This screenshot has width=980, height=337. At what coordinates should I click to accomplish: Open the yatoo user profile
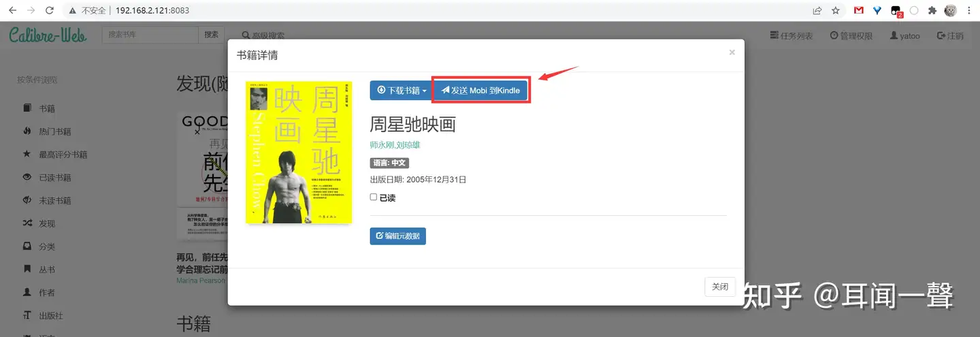(905, 35)
